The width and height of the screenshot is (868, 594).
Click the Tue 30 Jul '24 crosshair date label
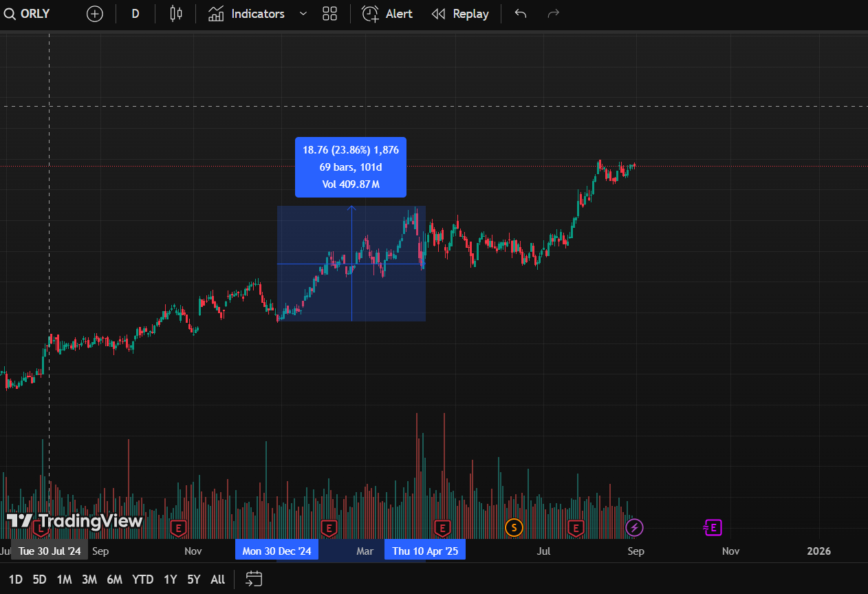pyautogui.click(x=50, y=551)
